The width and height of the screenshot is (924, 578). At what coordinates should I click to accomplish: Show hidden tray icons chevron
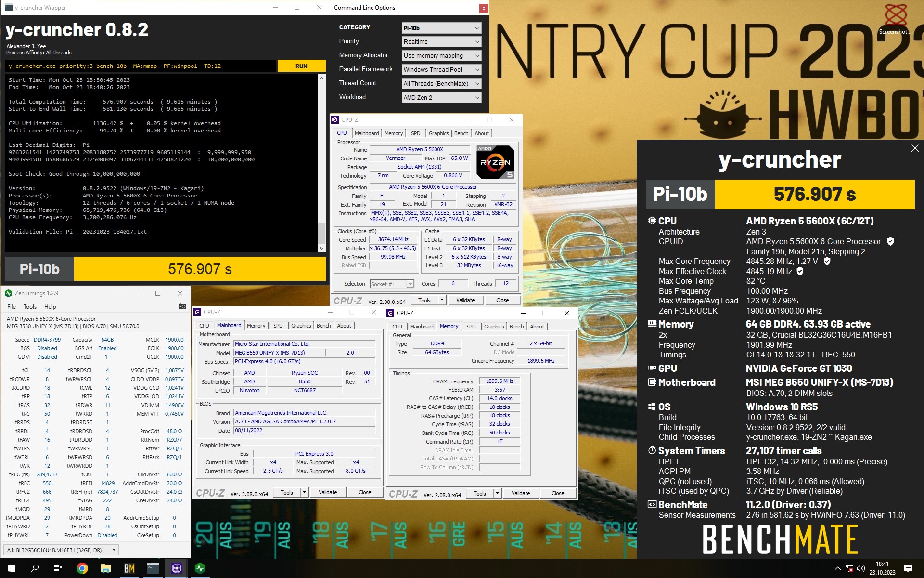(837, 568)
